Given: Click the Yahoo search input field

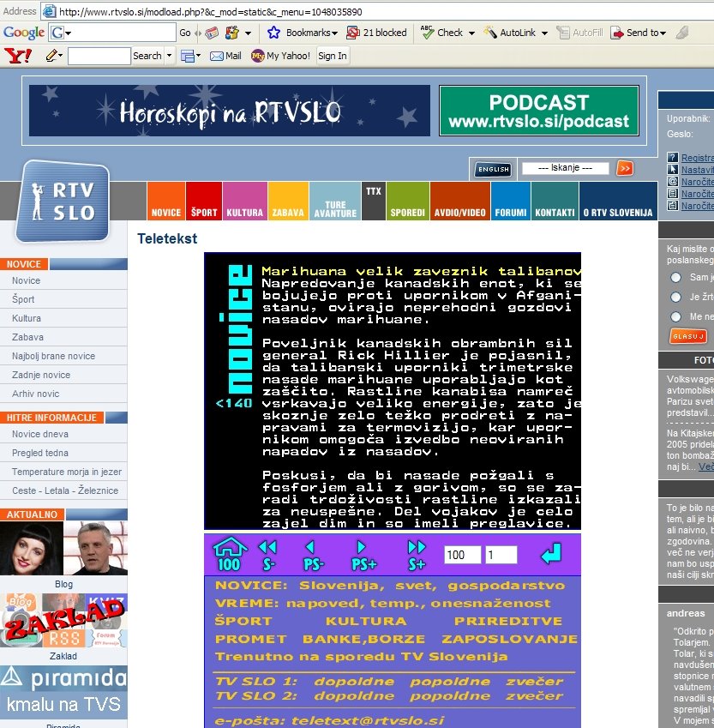Looking at the screenshot, I should pos(99,57).
